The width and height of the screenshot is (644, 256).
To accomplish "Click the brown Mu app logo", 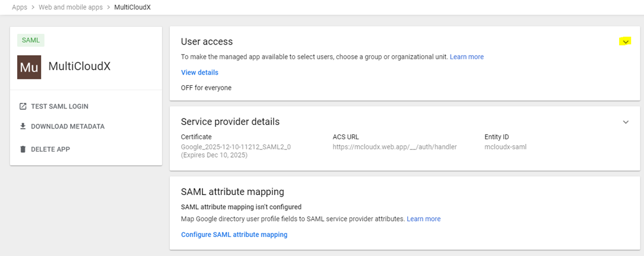I will 29,66.
